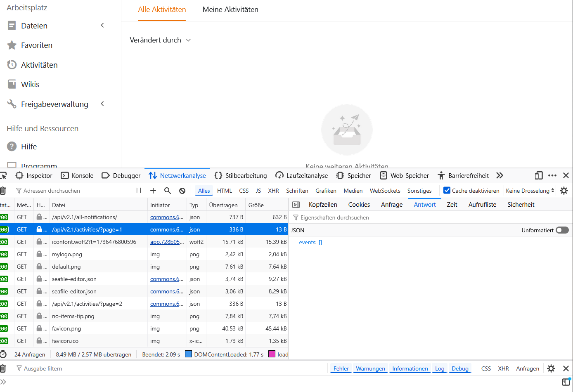Open network settings gear icon
573x392 pixels.
[x=564, y=191]
